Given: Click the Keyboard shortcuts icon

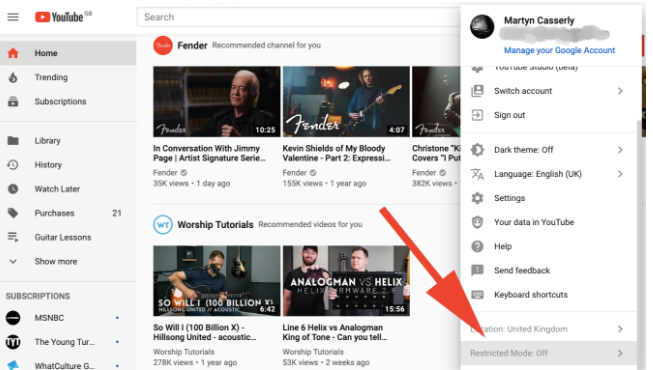Looking at the screenshot, I should pyautogui.click(x=477, y=295).
